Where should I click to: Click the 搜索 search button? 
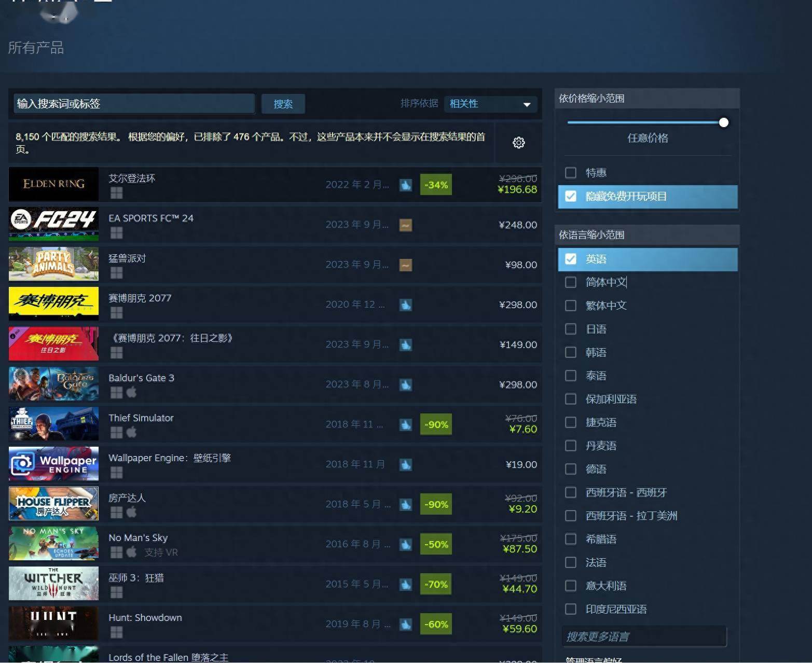click(x=283, y=104)
